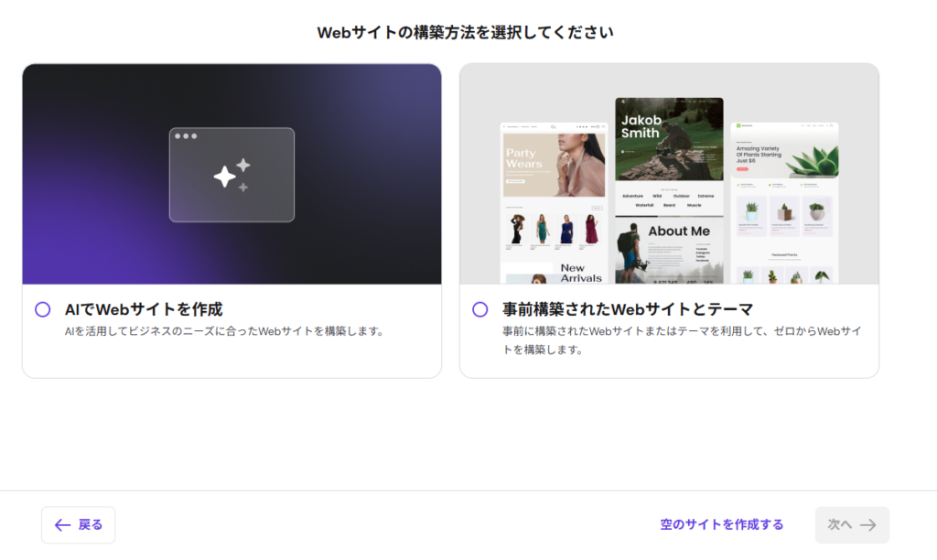The width and height of the screenshot is (937, 560).
Task: Click the left arrow icon beside 戻る
Action: click(62, 525)
